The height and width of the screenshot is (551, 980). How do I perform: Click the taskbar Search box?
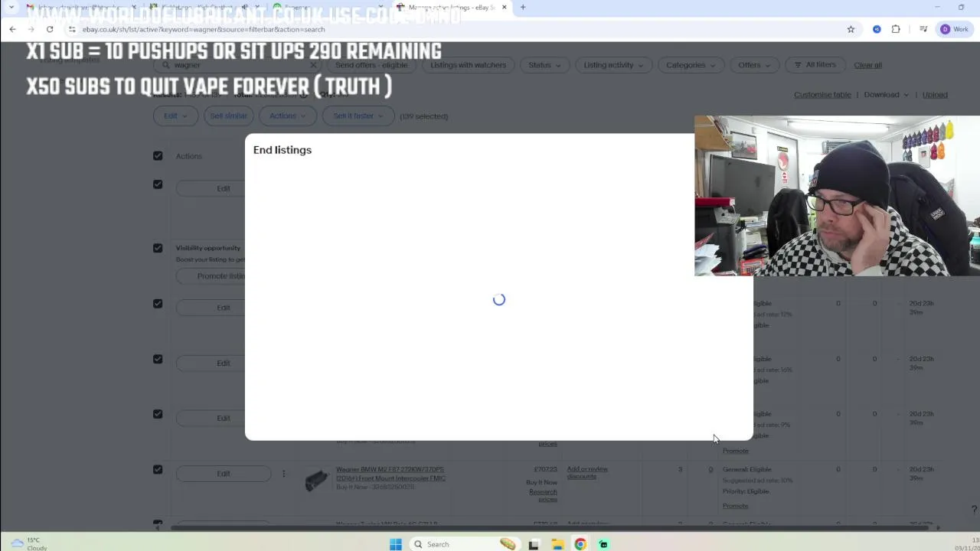tap(465, 544)
